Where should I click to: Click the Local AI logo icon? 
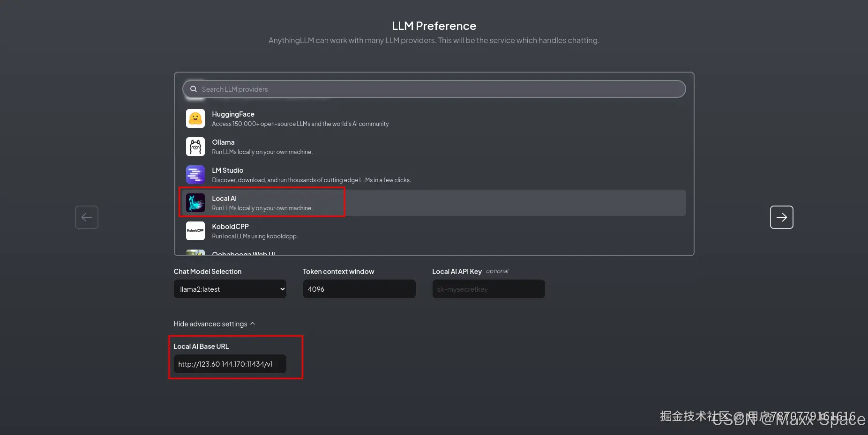click(x=195, y=203)
